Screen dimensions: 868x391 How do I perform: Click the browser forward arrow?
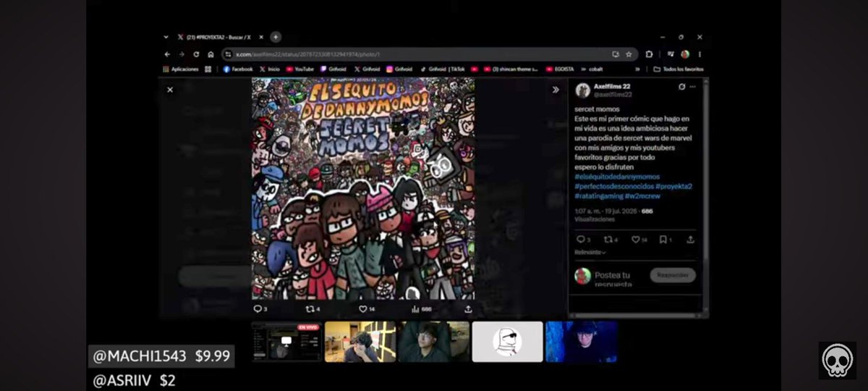[182, 54]
